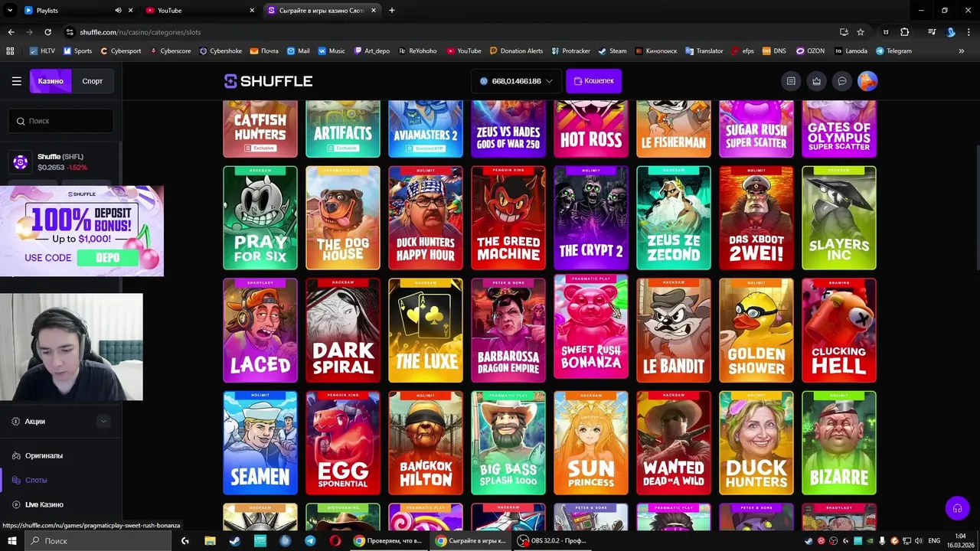Go back in browser history
Image resolution: width=980 pixels, height=551 pixels.
tap(11, 32)
